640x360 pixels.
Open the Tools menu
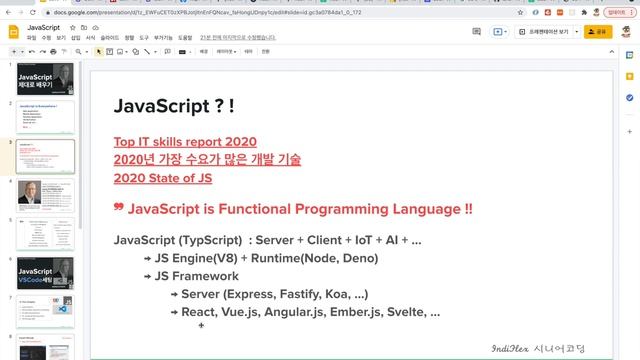pyautogui.click(x=144, y=38)
